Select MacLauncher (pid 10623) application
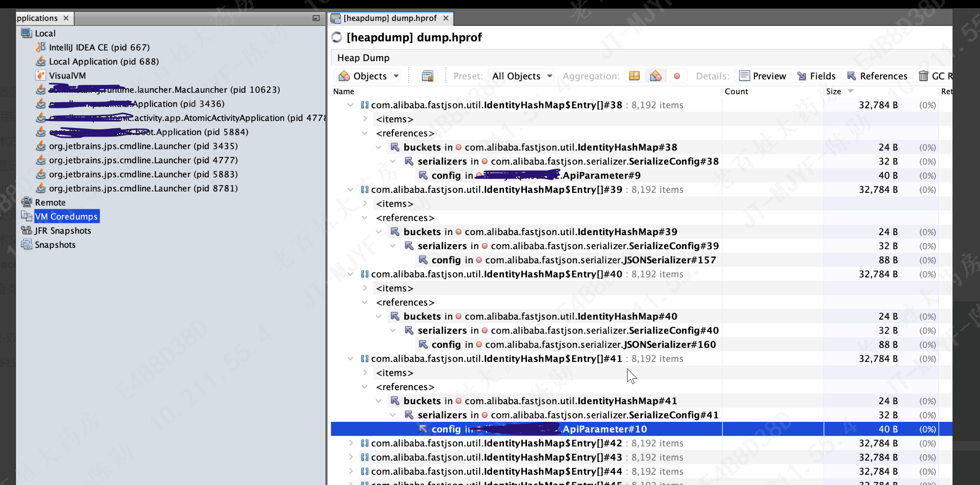The height and width of the screenshot is (485, 980). [164, 90]
